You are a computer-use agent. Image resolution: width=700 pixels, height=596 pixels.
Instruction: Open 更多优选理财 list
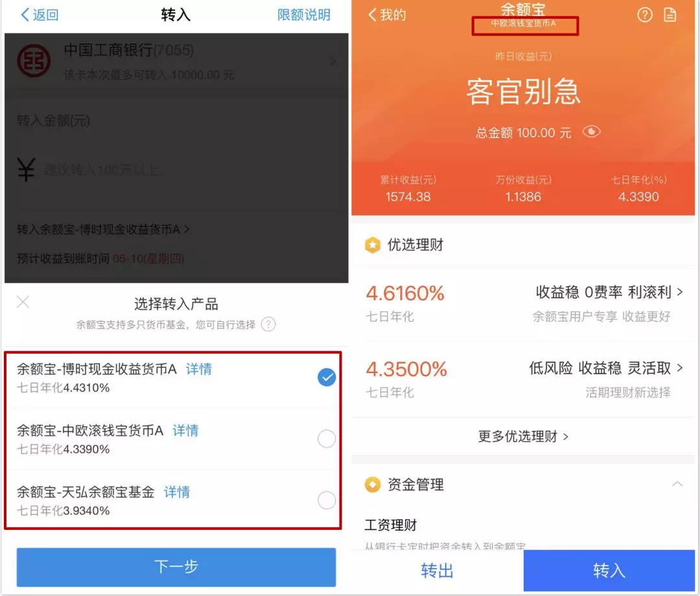tap(523, 436)
